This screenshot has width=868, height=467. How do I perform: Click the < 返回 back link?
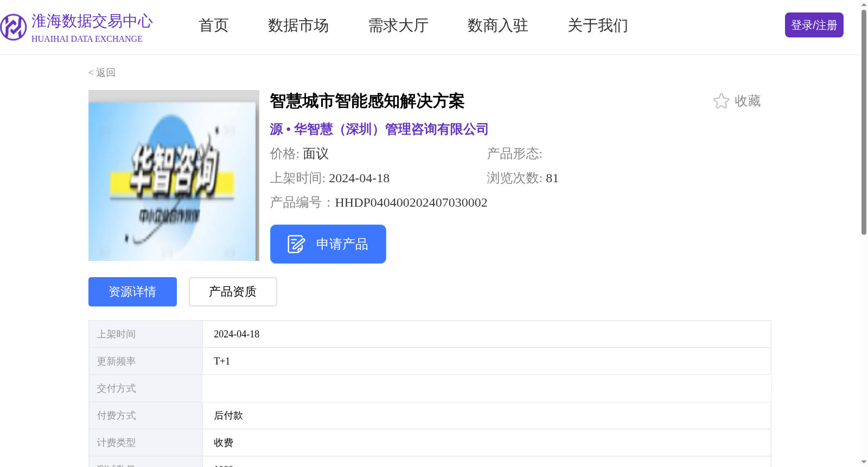[x=102, y=73]
